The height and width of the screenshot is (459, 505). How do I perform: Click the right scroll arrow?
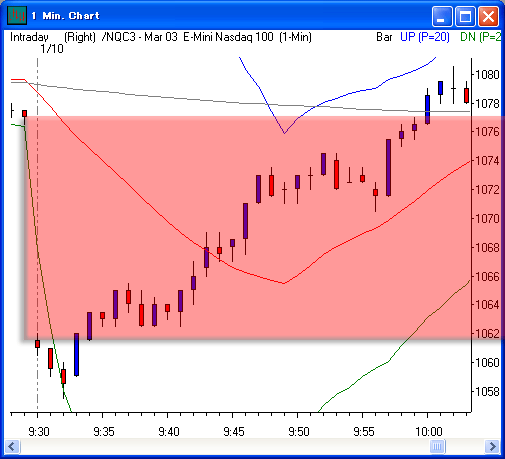tap(492, 446)
